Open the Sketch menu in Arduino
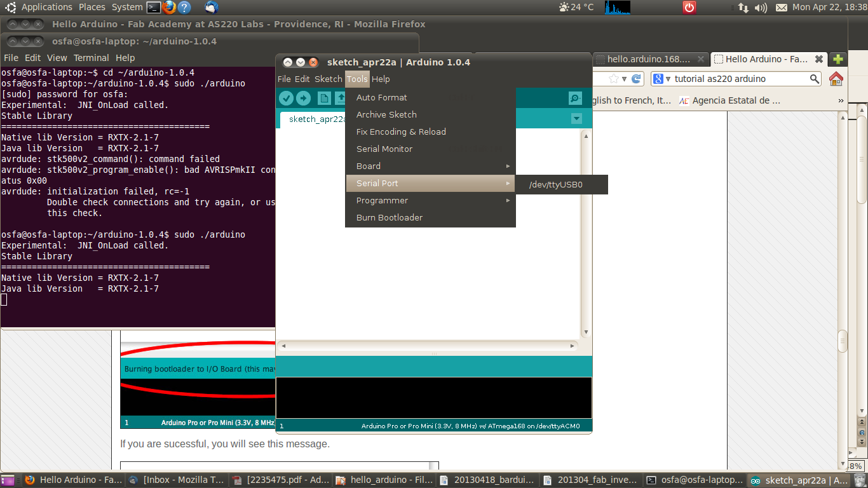The image size is (868, 488). coord(329,79)
